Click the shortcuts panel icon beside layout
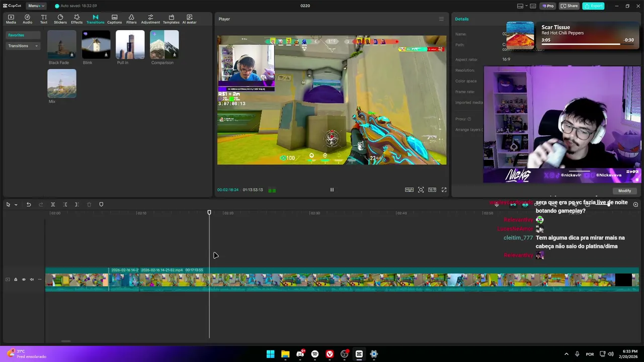 pyautogui.click(x=533, y=6)
